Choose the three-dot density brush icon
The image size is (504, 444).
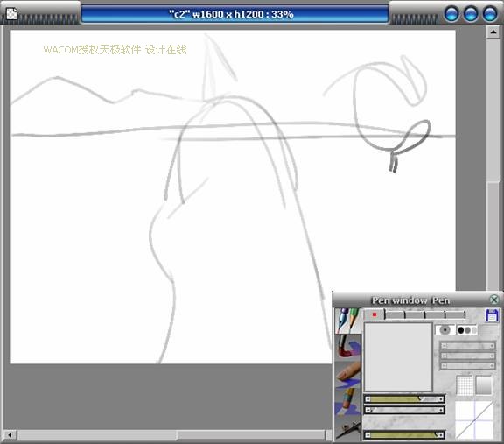point(466,330)
